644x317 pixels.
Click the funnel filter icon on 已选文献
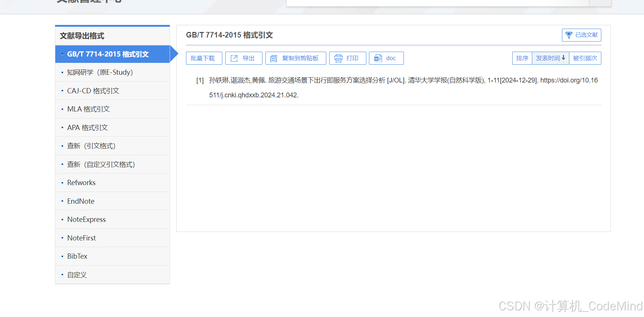pos(569,35)
